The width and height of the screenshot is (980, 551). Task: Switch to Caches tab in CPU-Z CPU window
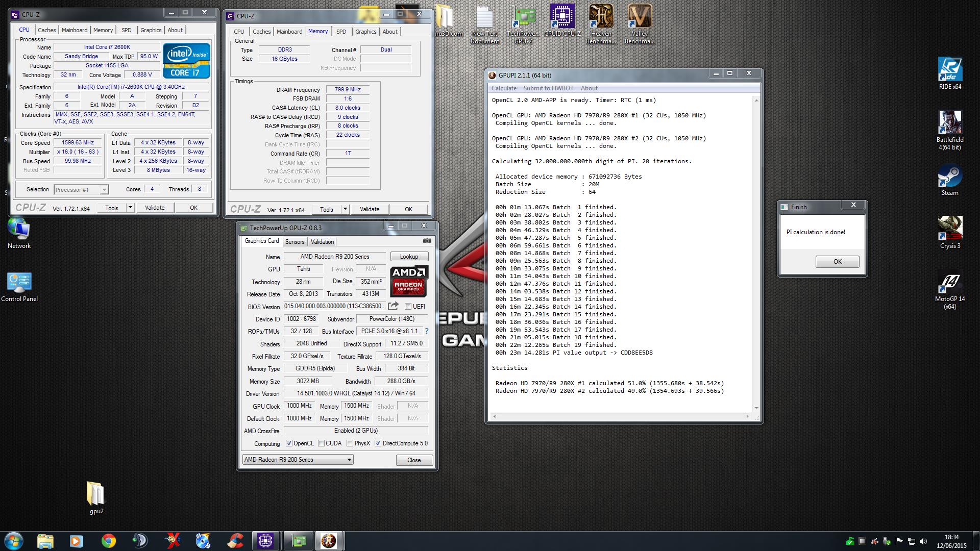point(47,30)
